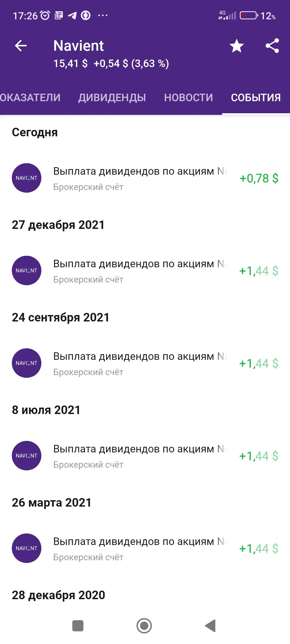This screenshot has width=290, height=644.
Task: Tap Navient logo in today's dividend entry
Action: [x=27, y=178]
